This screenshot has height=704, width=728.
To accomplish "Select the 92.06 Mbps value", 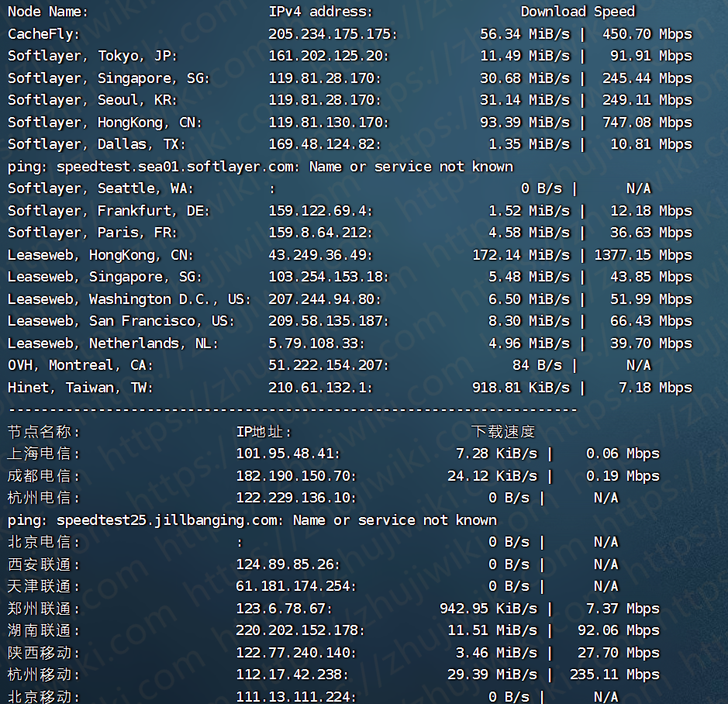I will [x=619, y=630].
